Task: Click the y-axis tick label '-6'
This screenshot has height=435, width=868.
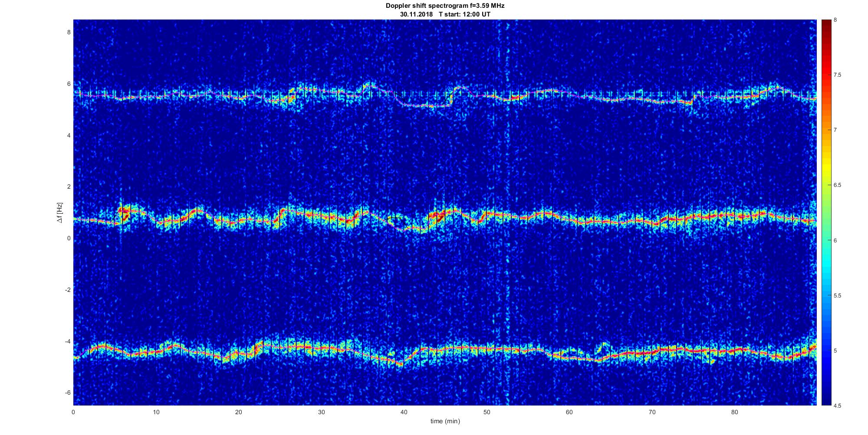Action: (68, 392)
